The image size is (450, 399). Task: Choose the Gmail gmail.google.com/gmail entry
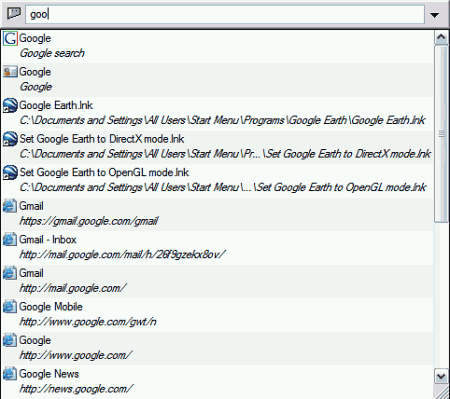coord(217,214)
